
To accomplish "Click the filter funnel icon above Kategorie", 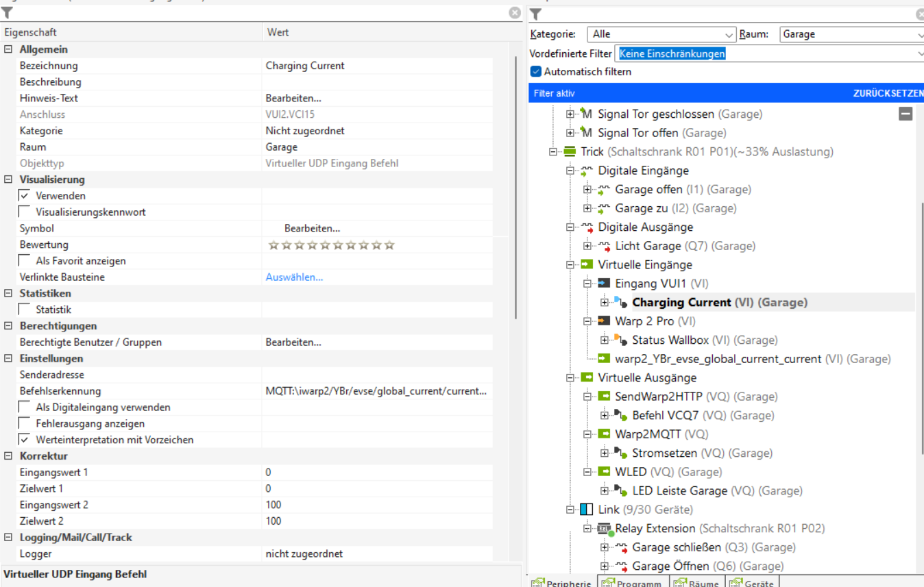I will coord(536,14).
